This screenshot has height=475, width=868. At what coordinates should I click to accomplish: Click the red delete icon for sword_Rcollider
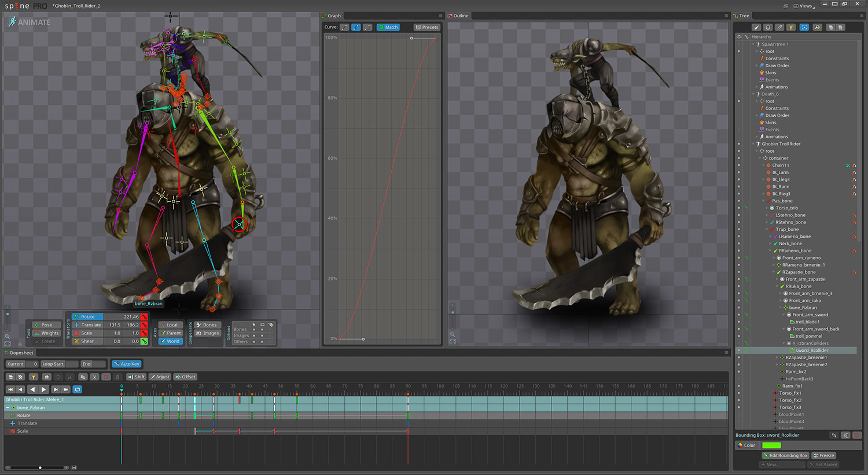pos(857,435)
